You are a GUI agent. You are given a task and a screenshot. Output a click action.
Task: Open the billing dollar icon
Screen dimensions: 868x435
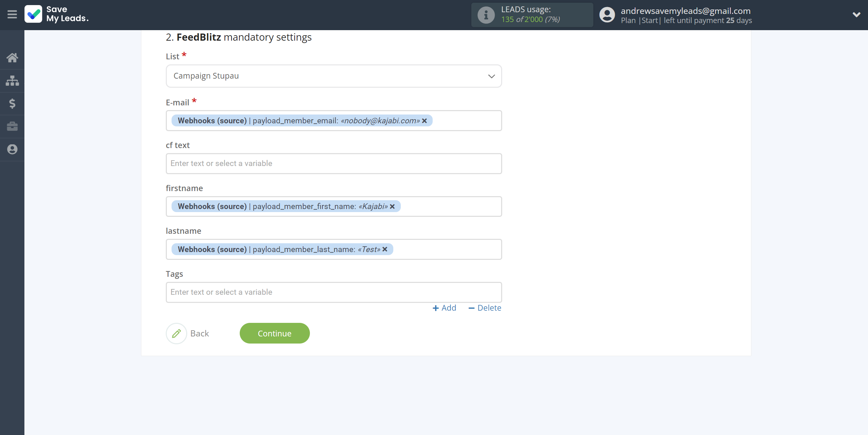(x=12, y=103)
